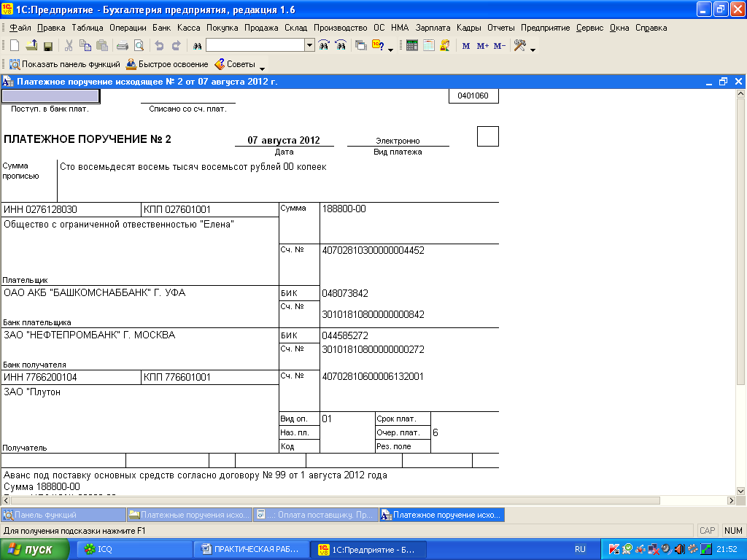Open the calculator icon
This screenshot has width=747, height=560.
(412, 46)
